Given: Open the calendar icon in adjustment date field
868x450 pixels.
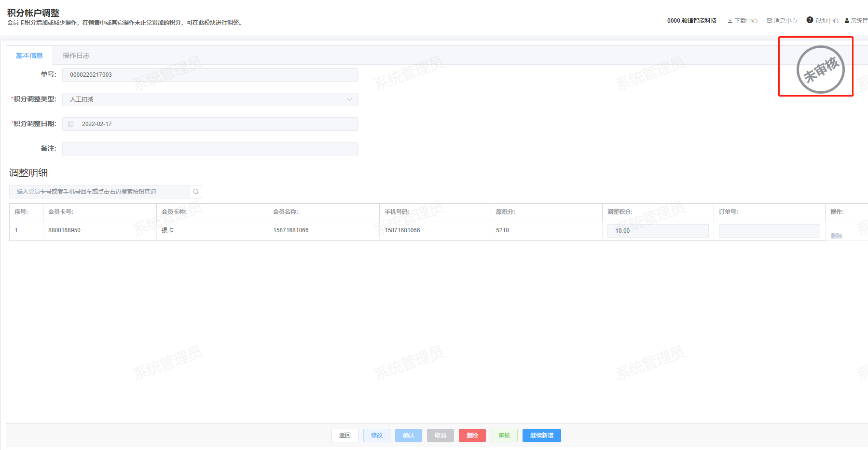Looking at the screenshot, I should tap(71, 124).
